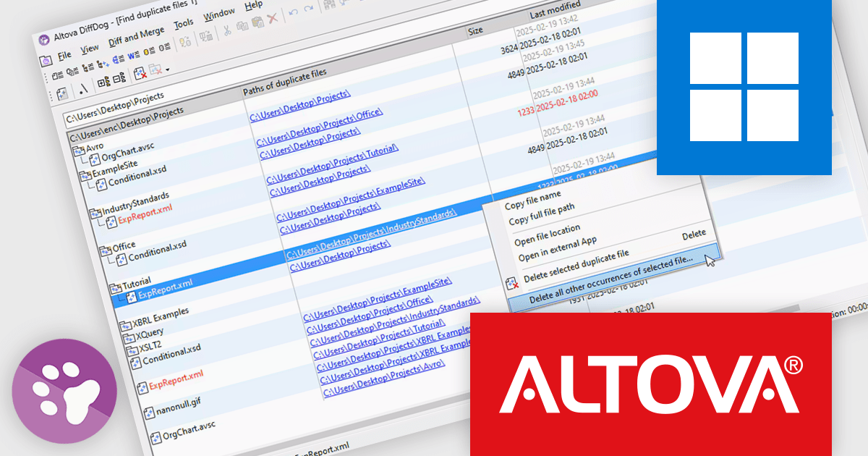This screenshot has height=456, width=868.
Task: Click the DiffDog app icon in title bar
Action: 44,40
